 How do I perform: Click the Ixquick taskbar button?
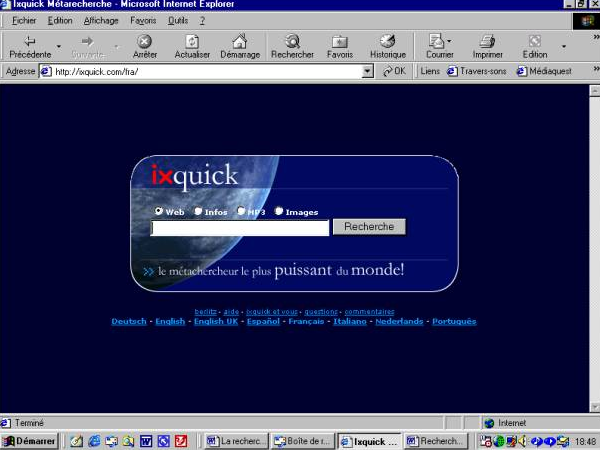(x=369, y=441)
